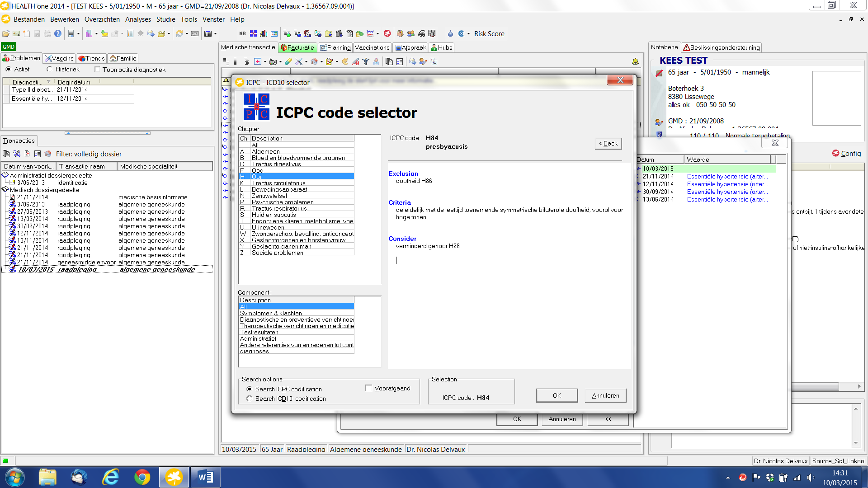Click the nurse figure icon
Viewport: 868px width, 488px height.
(x=376, y=61)
